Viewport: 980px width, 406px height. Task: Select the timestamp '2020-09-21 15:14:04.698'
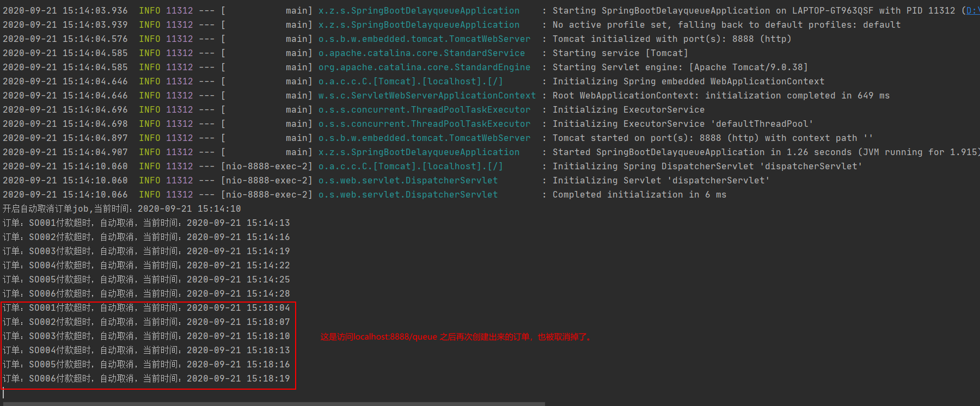65,124
